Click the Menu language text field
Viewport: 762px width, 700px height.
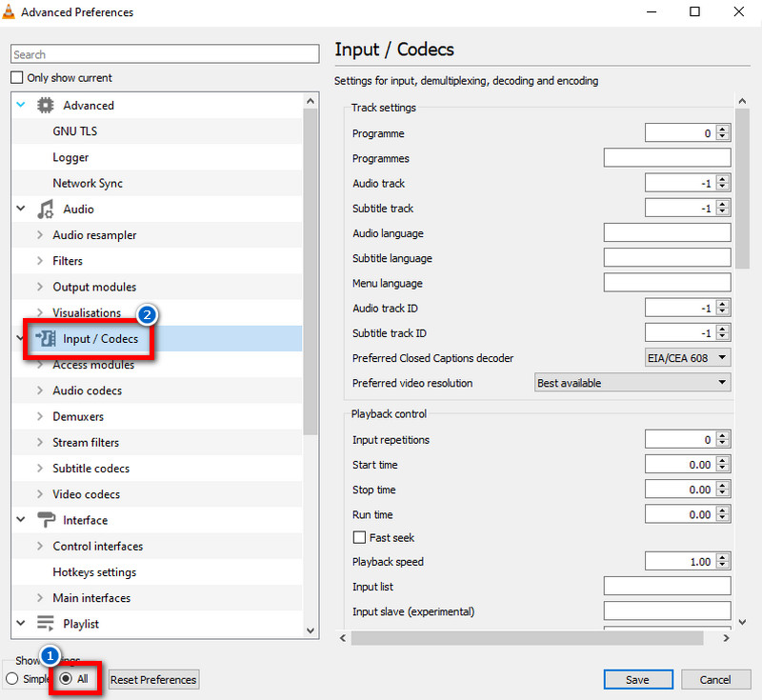point(668,283)
